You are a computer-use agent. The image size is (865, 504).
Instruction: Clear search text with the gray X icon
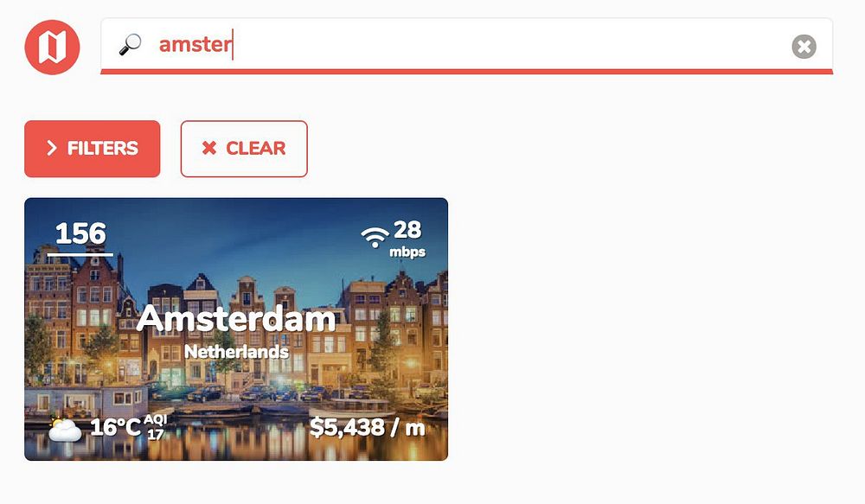coord(804,47)
